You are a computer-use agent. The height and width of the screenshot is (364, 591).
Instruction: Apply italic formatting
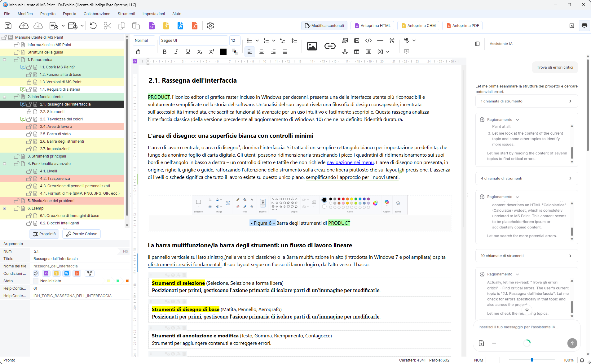coord(176,52)
